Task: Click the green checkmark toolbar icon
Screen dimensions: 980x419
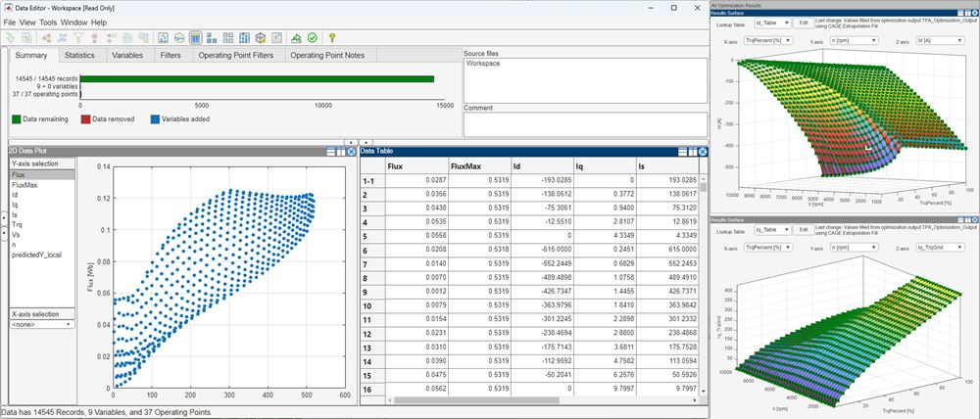Action: (x=312, y=38)
